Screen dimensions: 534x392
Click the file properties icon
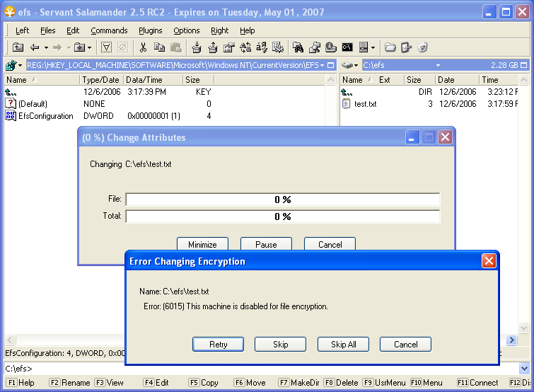click(229, 47)
